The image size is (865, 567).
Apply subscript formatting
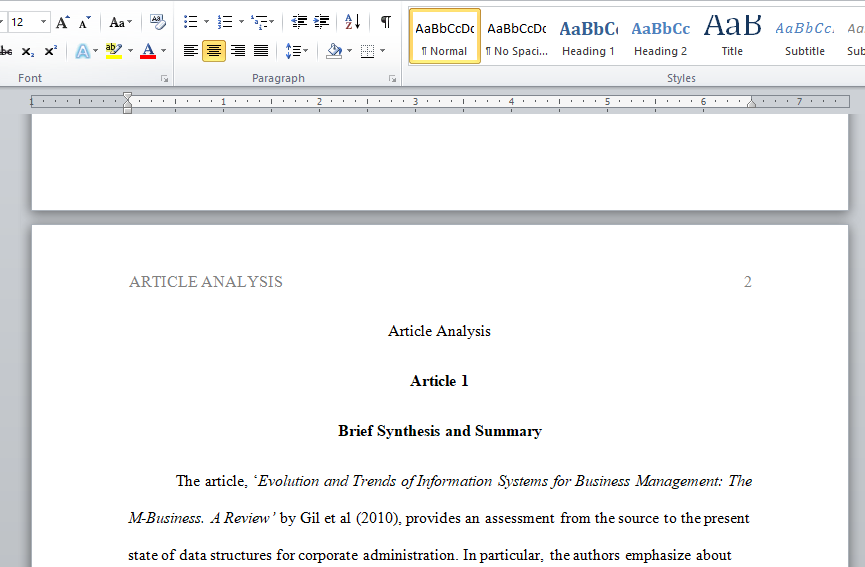[28, 51]
